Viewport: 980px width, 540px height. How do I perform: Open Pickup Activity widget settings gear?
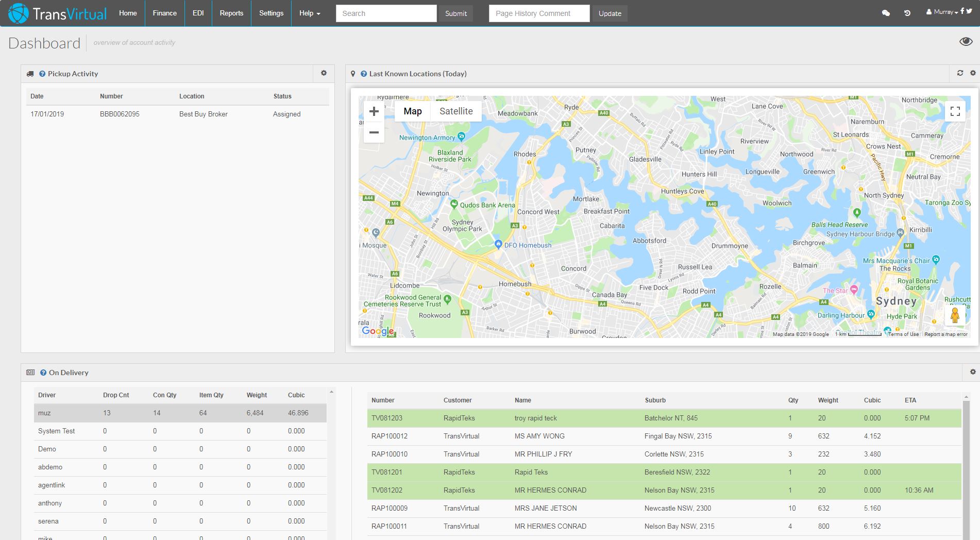[324, 74]
